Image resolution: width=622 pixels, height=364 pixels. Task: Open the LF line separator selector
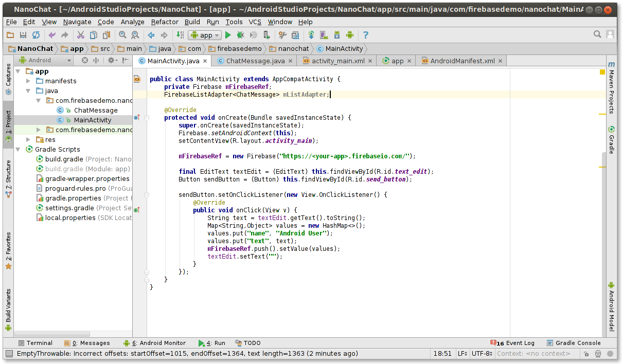point(463,354)
